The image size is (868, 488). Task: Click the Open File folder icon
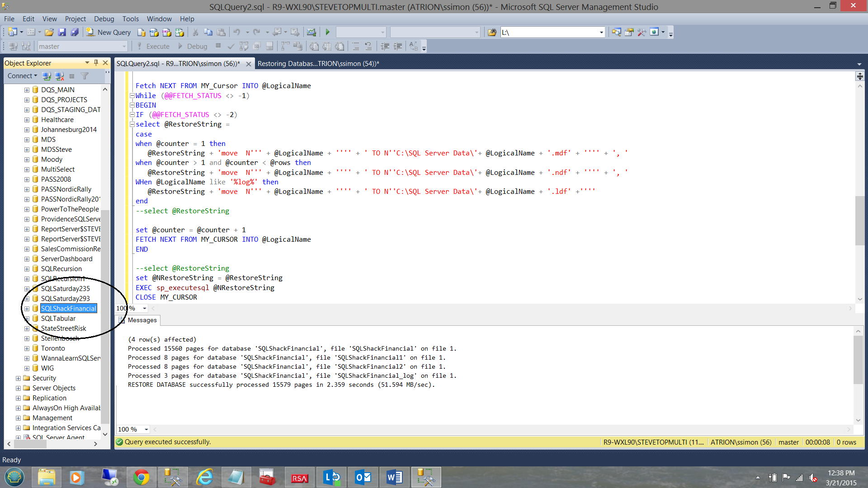coord(49,32)
